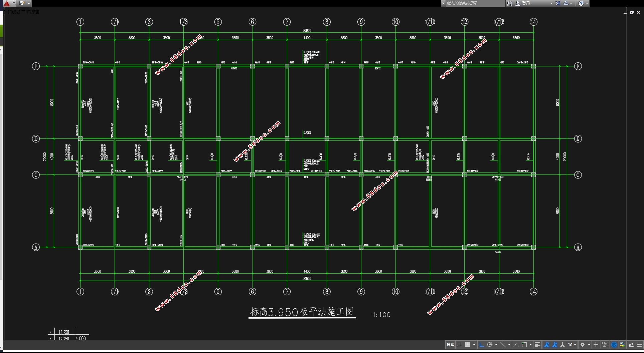Click the Save As quick access icon
Image resolution: width=644 pixels, height=353 pixels.
click(22, 3)
